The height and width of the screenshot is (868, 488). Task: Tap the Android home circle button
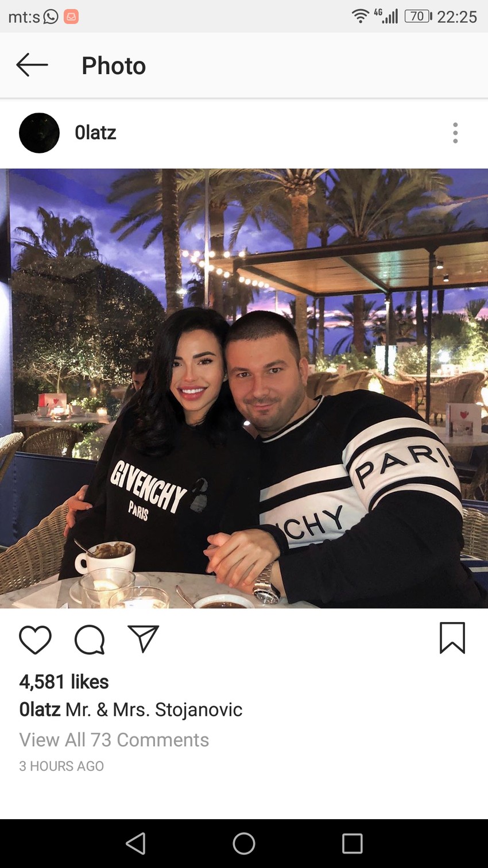click(244, 843)
